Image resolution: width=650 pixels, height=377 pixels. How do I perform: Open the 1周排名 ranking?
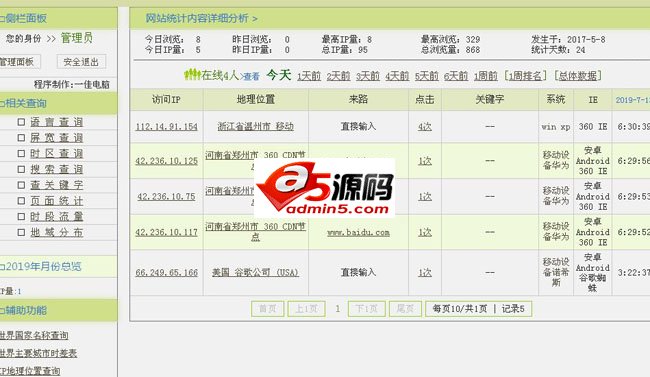pos(525,76)
